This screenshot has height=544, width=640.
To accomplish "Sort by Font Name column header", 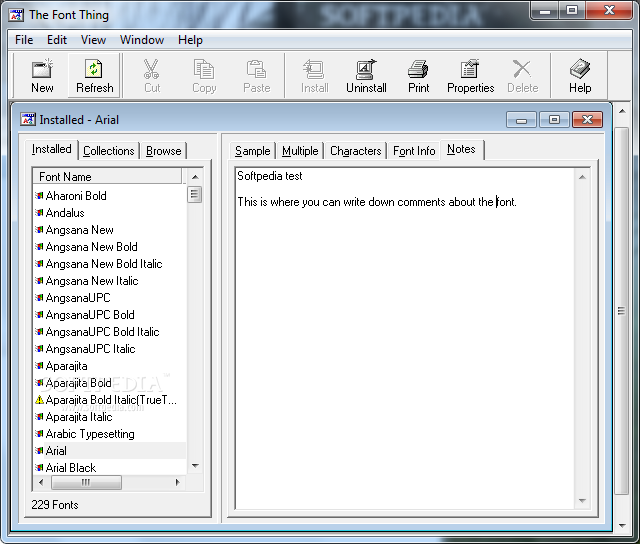I will coord(107,177).
